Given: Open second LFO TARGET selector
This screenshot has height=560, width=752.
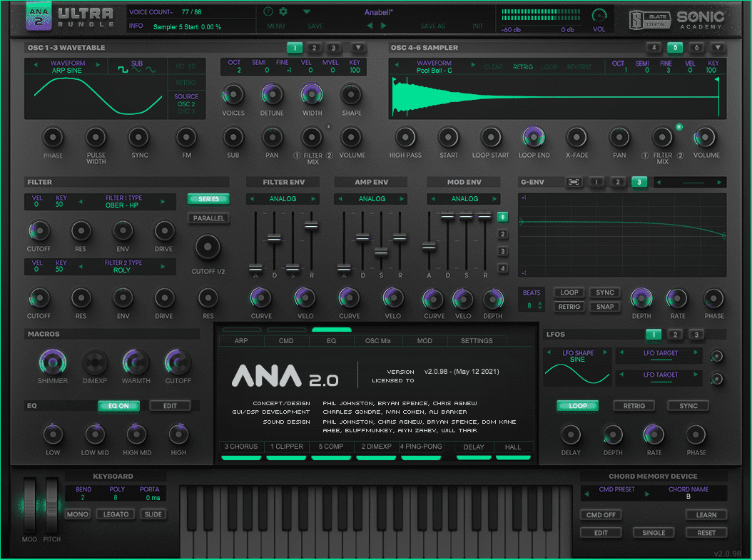Looking at the screenshot, I should point(659,378).
